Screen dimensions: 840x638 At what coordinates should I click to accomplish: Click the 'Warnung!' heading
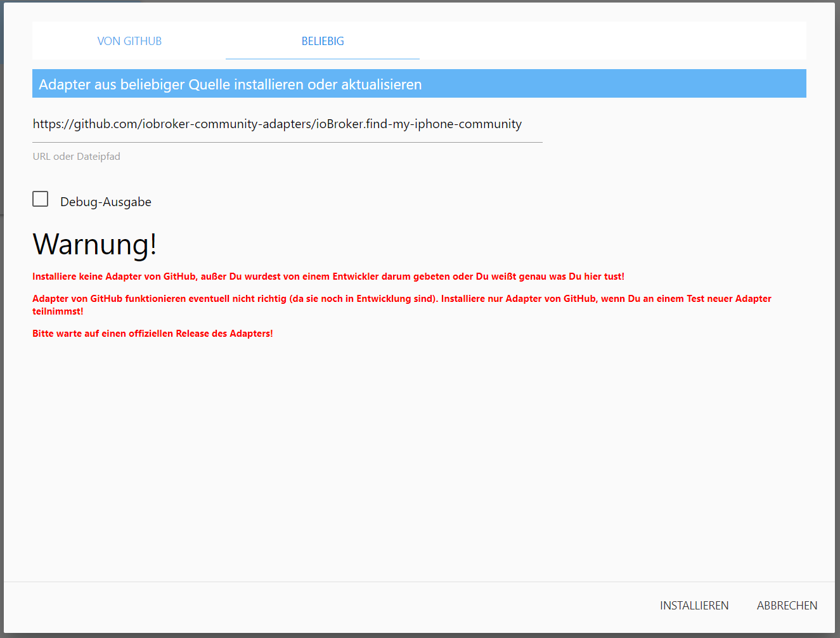[94, 244]
